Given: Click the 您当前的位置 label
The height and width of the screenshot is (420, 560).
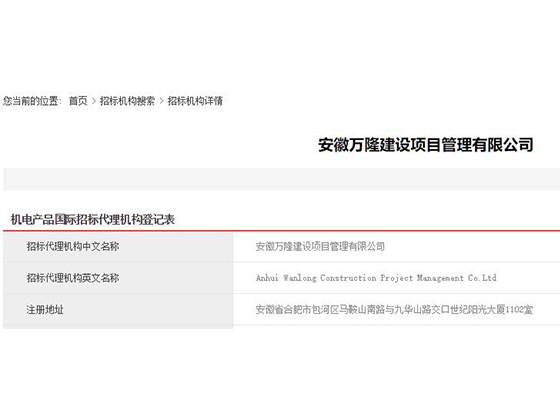Looking at the screenshot, I should click(32, 101).
